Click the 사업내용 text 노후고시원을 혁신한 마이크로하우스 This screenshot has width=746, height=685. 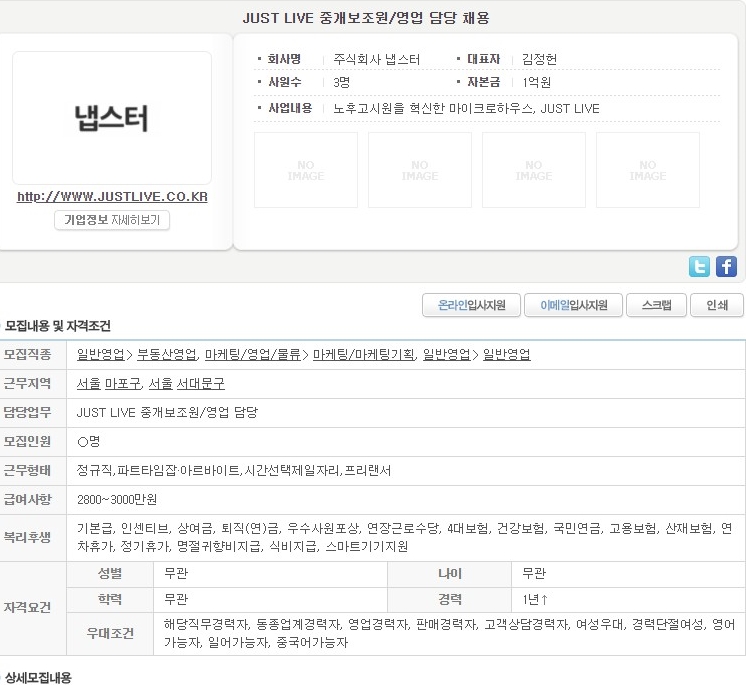point(433,108)
